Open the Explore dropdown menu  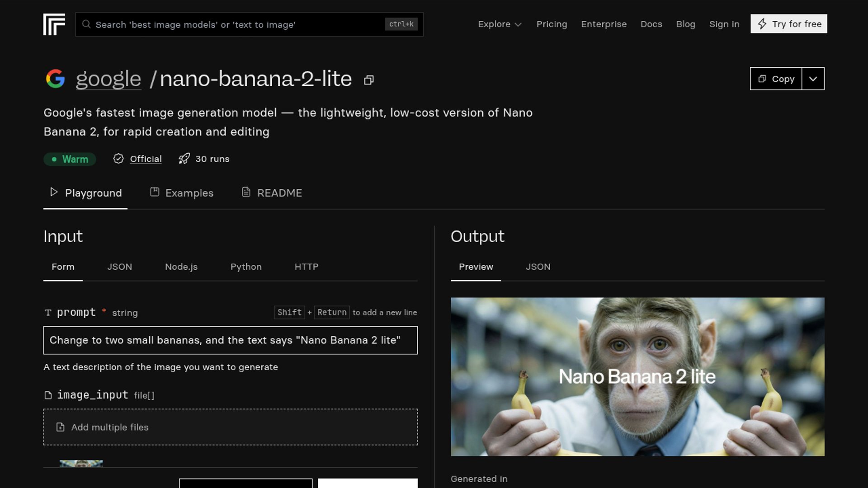click(x=500, y=24)
